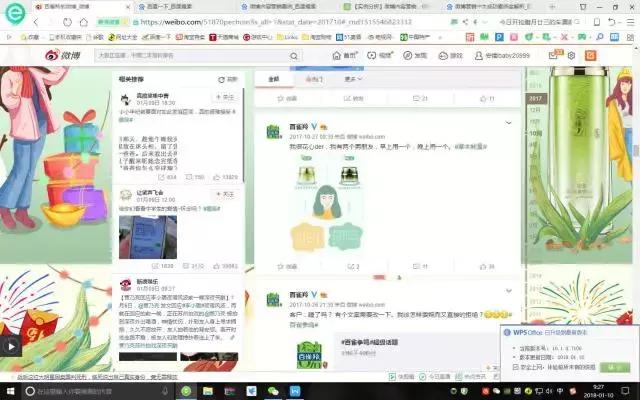Click the browser back arrow
The image size is (640, 400).
(x=36, y=22)
